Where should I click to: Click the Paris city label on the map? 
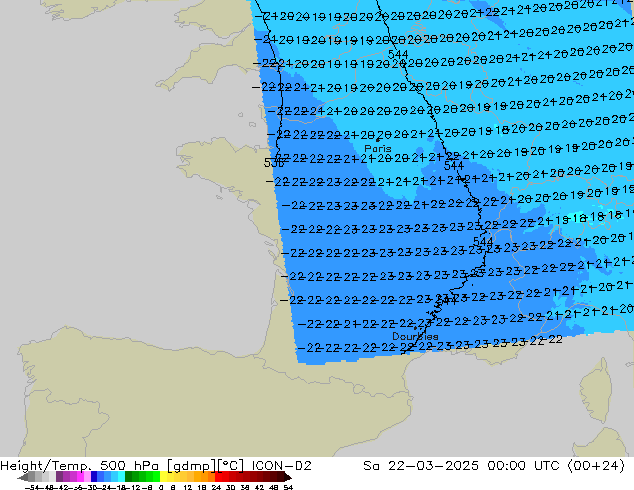378,148
